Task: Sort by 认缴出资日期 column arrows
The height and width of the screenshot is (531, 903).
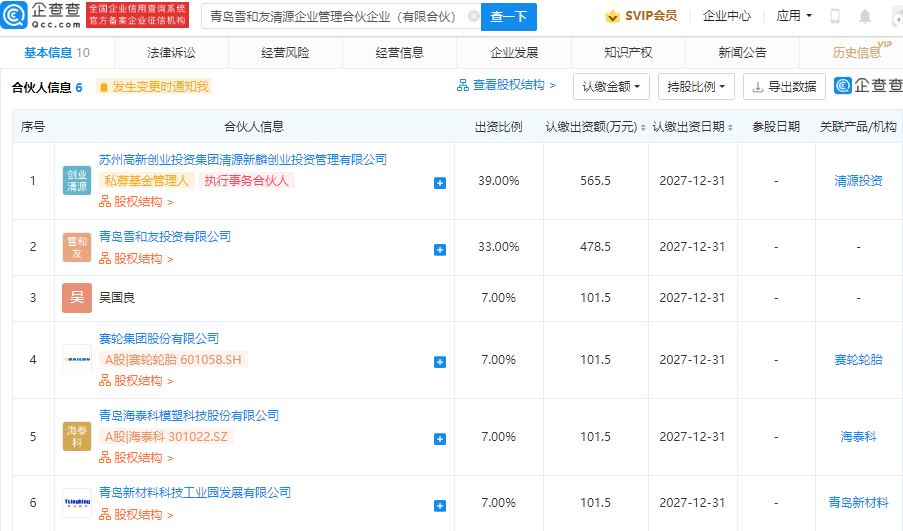Action: pyautogui.click(x=730, y=127)
